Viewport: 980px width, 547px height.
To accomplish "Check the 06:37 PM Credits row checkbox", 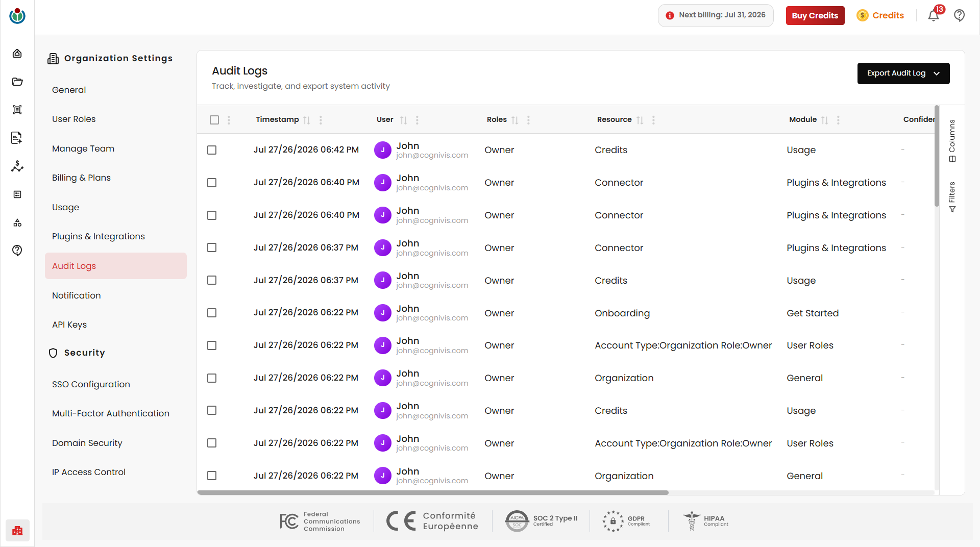I will coord(212,280).
